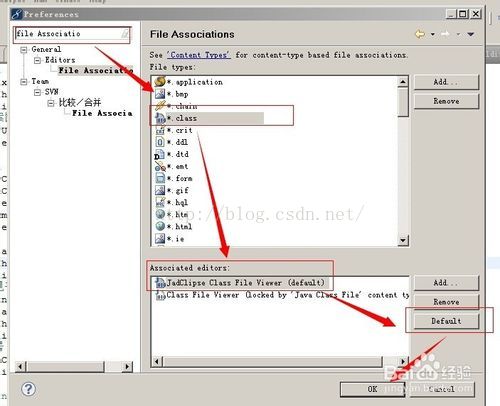Click associated editors scroll left arrow
The width and height of the screenshot is (500, 406).
click(x=157, y=361)
